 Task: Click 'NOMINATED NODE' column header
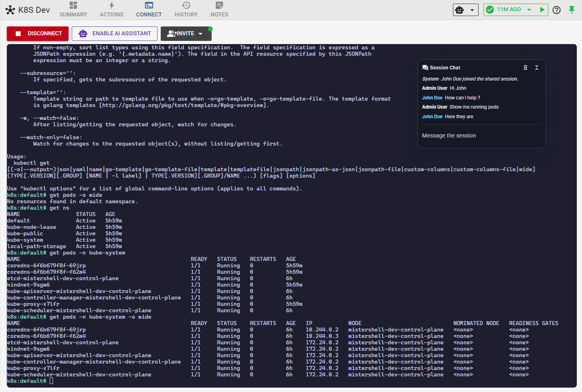pyautogui.click(x=476, y=323)
